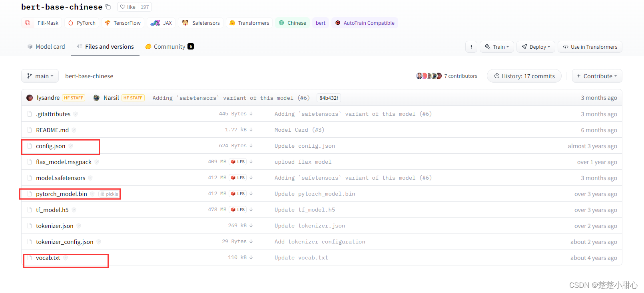The image size is (644, 293).
Task: Click Use in Transformers button
Action: [x=590, y=47]
